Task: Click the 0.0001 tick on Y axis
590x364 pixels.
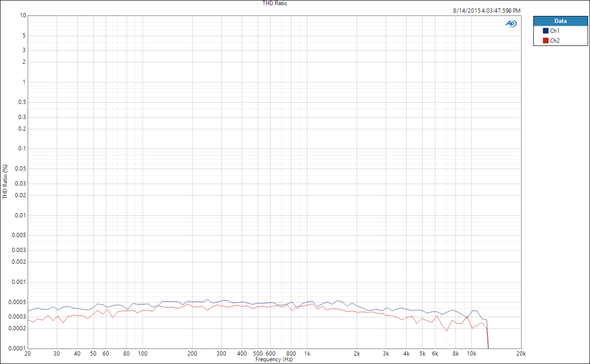Action: [x=17, y=349]
